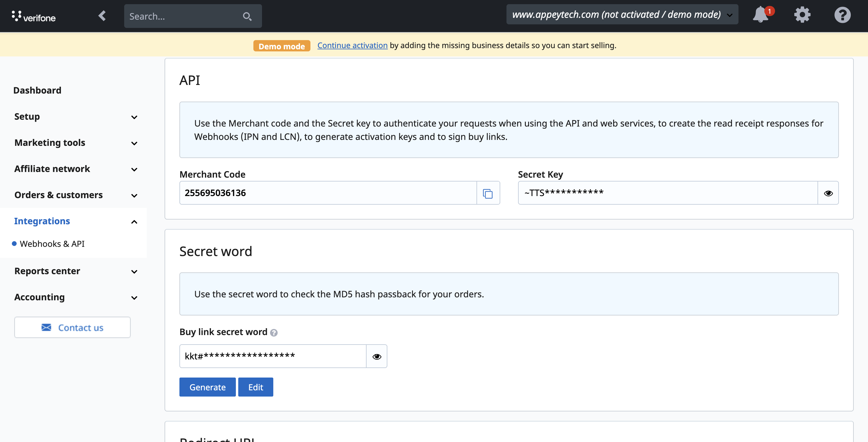
Task: Focus the Search input field
Action: click(x=182, y=16)
